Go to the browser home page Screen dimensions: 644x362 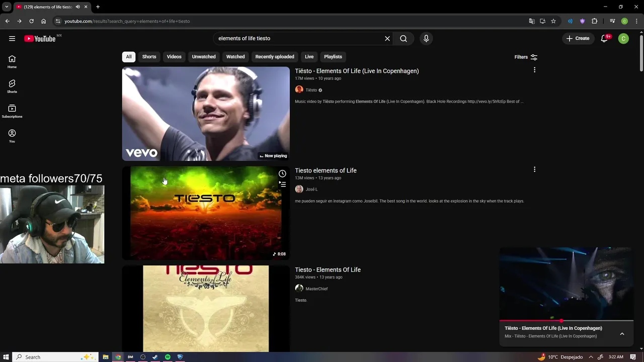click(x=43, y=21)
